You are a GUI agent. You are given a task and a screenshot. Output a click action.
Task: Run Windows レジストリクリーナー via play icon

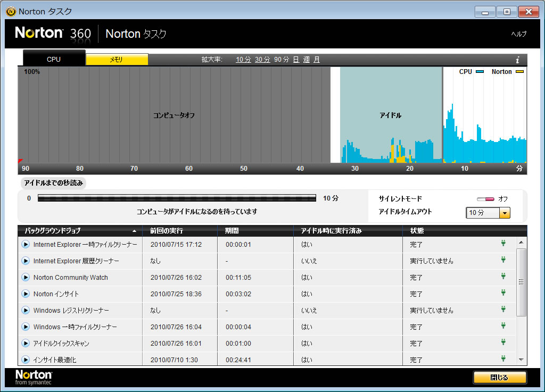click(x=26, y=311)
